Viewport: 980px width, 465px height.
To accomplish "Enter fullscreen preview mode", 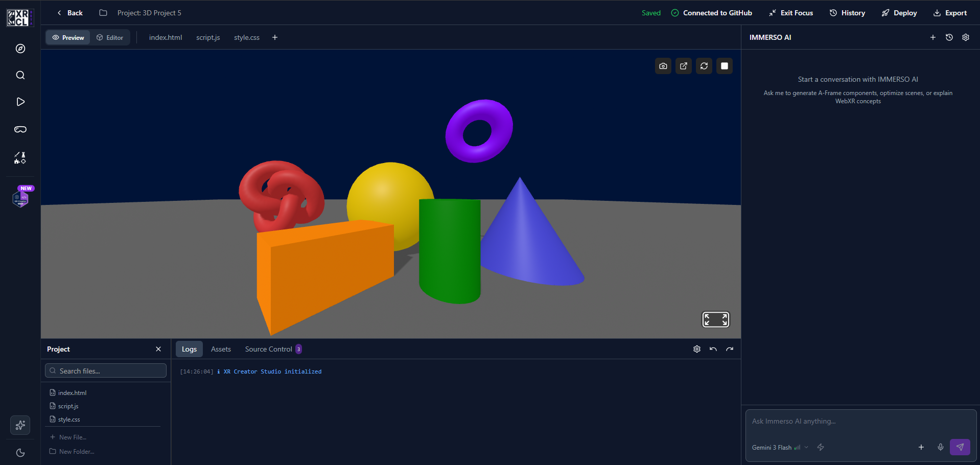I will (x=715, y=319).
